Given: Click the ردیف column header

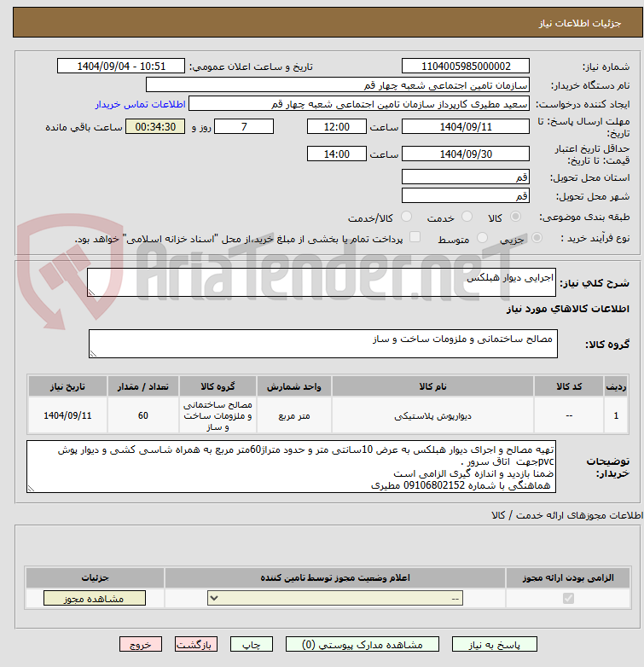Looking at the screenshot, I should click(616, 386).
